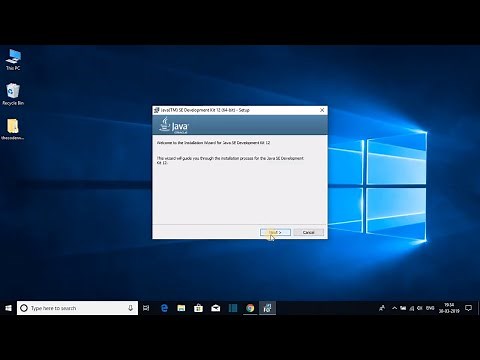
Task: Click the 'Welcome to the Installation Wizard' text
Action: (213, 143)
